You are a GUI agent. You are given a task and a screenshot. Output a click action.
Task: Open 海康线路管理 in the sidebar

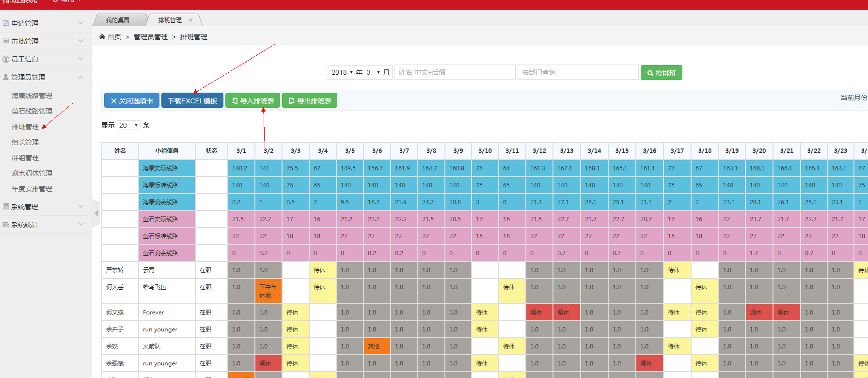click(32, 96)
